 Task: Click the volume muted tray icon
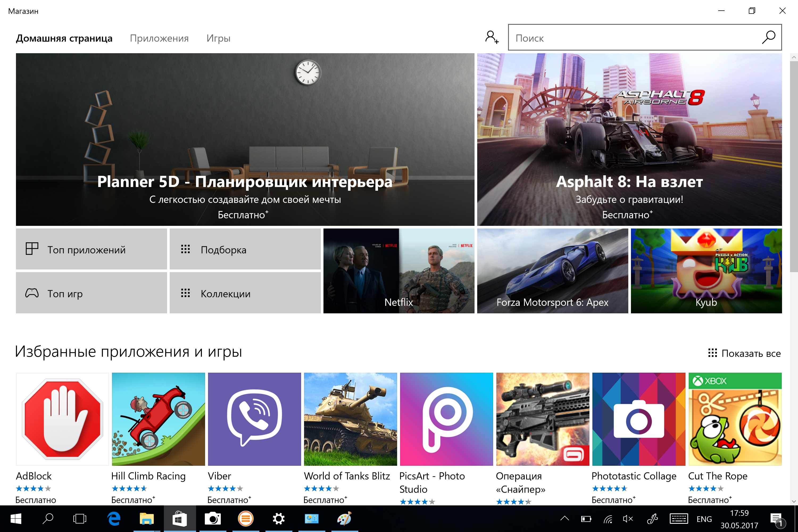(x=628, y=519)
